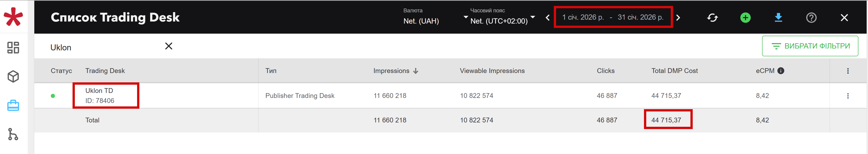Go to next date range
The image size is (868, 154).
(678, 18)
